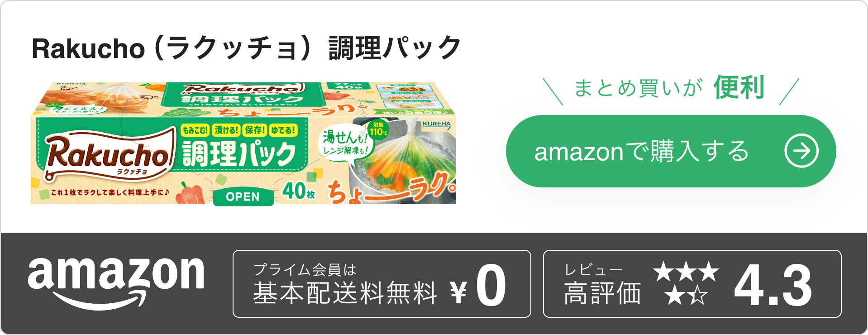Click the review star rating icons

pos(686,283)
